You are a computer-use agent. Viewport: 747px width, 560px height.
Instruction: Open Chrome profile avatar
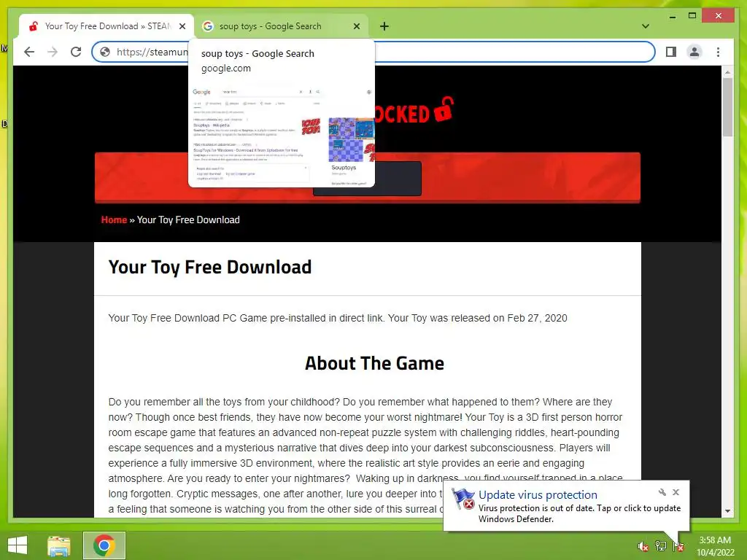coord(694,52)
